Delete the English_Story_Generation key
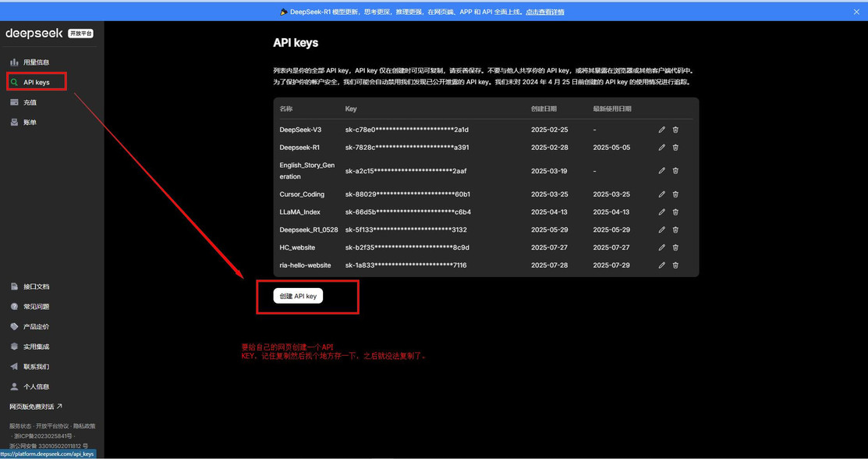Viewport: 868px width, 459px height. pos(675,171)
